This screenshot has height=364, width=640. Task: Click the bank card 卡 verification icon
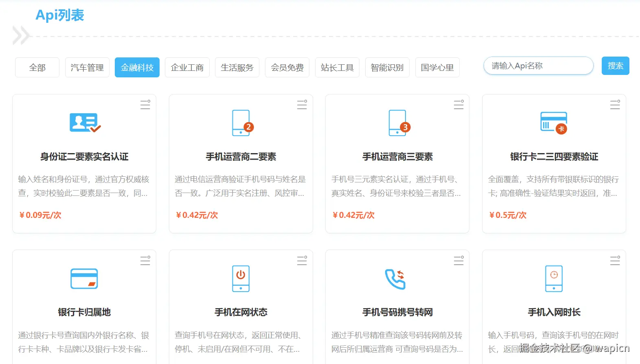tap(554, 123)
